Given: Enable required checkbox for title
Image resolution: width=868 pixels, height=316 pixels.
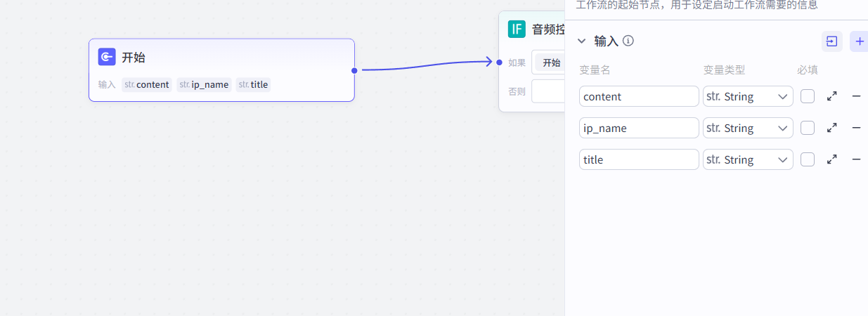Looking at the screenshot, I should point(808,159).
